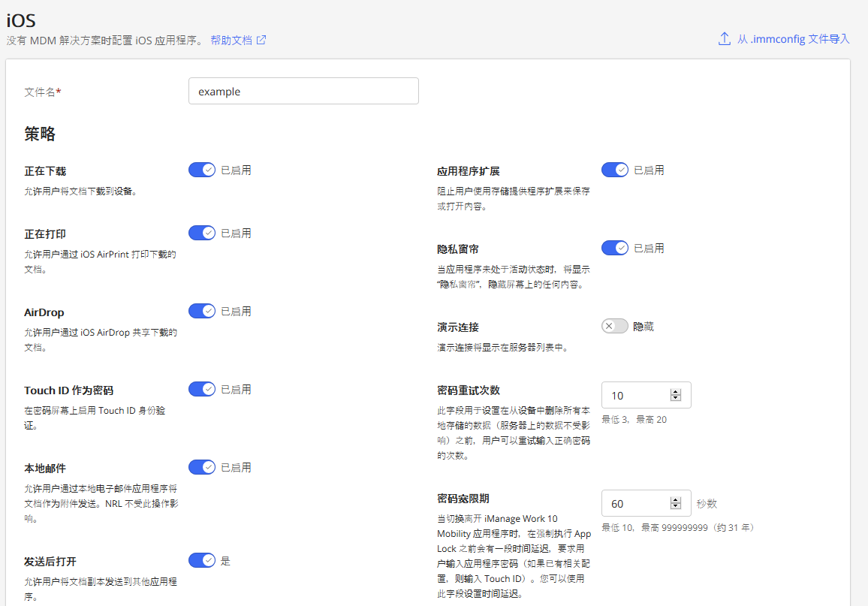This screenshot has height=606, width=868.
Task: Toggle the 应用程序扩展 switch
Action: pyautogui.click(x=615, y=170)
